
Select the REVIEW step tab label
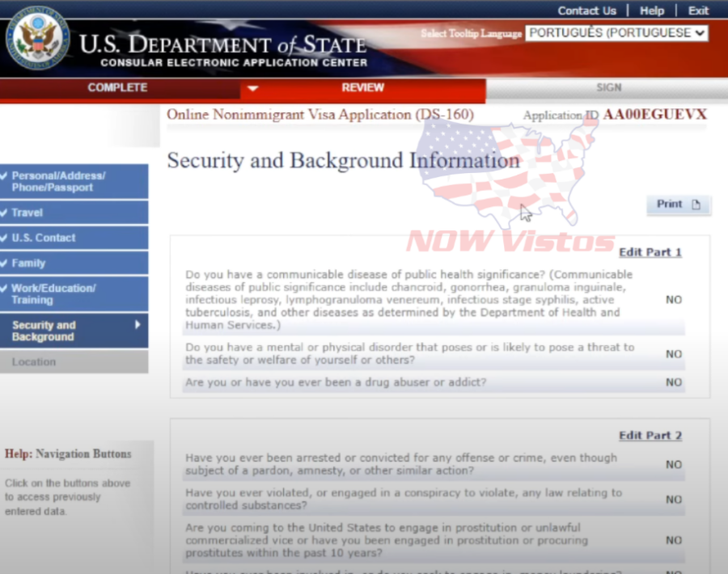(362, 87)
